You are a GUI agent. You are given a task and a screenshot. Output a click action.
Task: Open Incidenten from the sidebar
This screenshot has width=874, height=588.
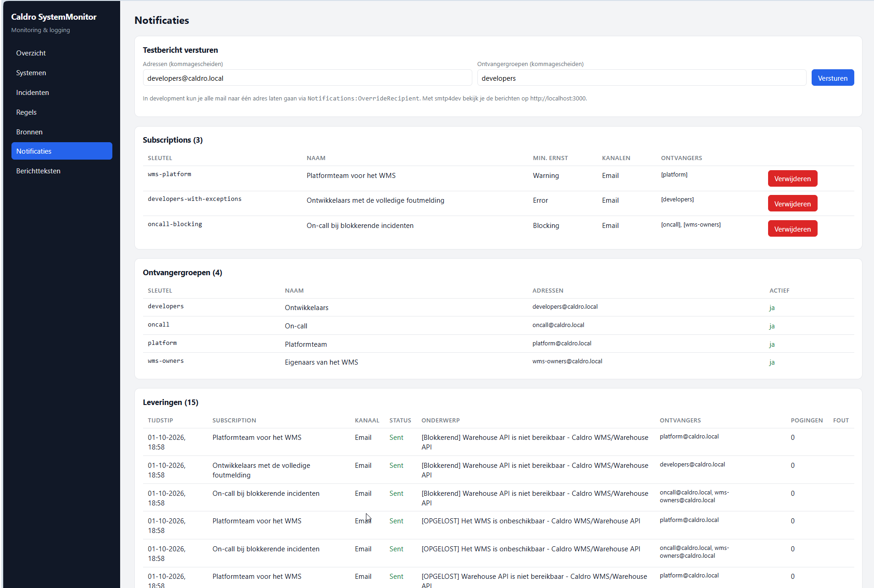pyautogui.click(x=61, y=93)
